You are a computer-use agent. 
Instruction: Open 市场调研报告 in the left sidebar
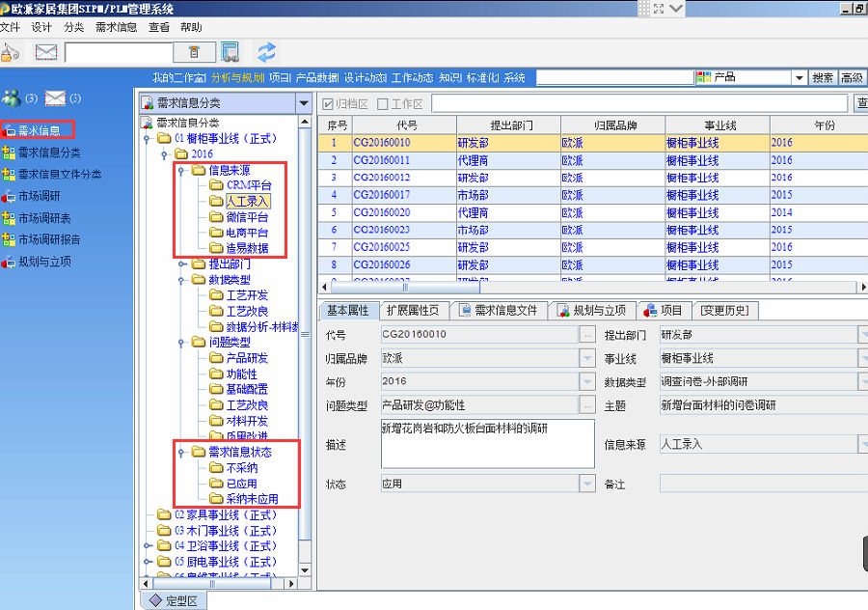[x=48, y=239]
